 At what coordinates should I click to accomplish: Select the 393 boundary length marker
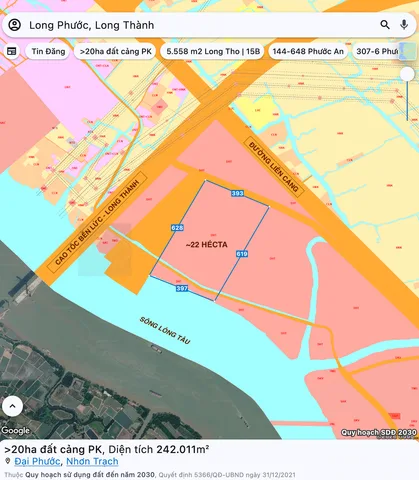point(237,193)
